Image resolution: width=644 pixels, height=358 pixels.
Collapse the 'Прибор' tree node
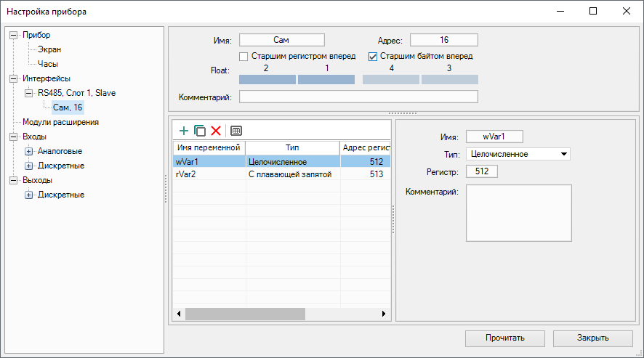coord(14,35)
